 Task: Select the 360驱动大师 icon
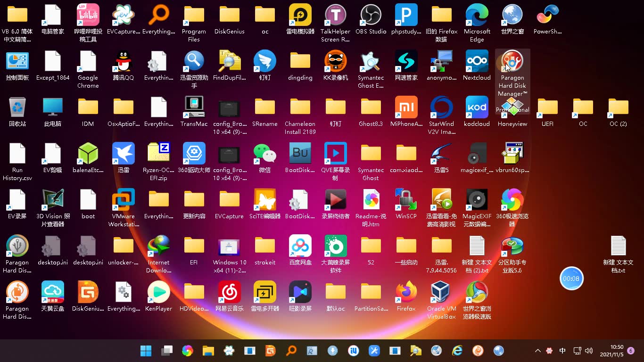(194, 158)
